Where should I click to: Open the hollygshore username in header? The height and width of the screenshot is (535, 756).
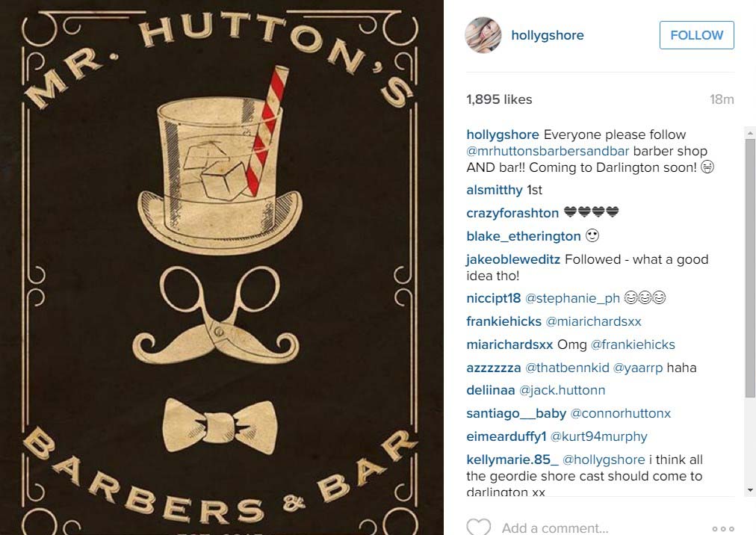click(548, 35)
